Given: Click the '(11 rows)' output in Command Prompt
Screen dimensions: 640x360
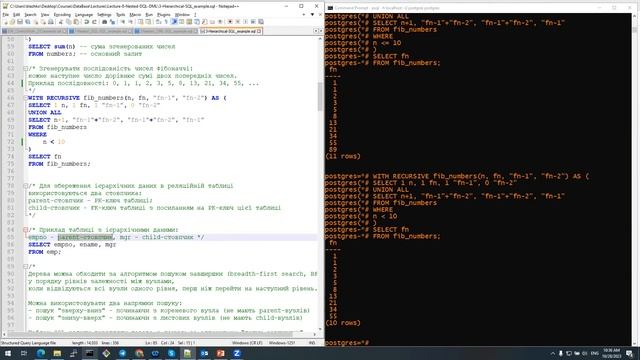Looking at the screenshot, I should click(x=343, y=156).
